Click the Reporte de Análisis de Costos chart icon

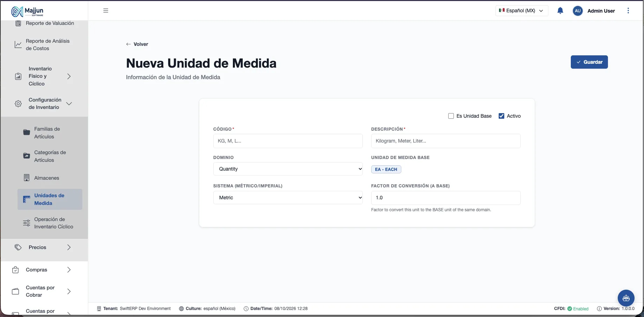coord(18,45)
